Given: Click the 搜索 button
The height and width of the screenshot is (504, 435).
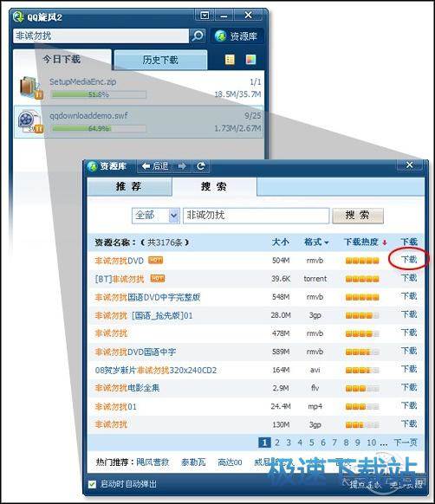Looking at the screenshot, I should (x=358, y=216).
